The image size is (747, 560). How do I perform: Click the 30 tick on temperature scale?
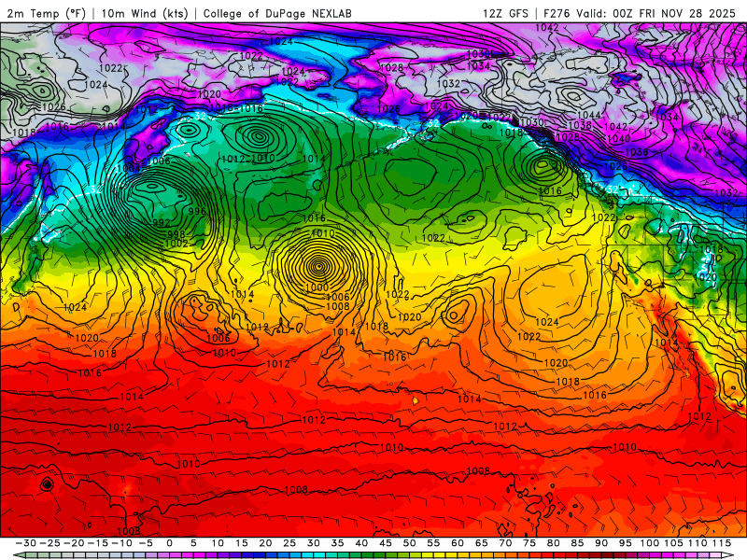point(314,543)
